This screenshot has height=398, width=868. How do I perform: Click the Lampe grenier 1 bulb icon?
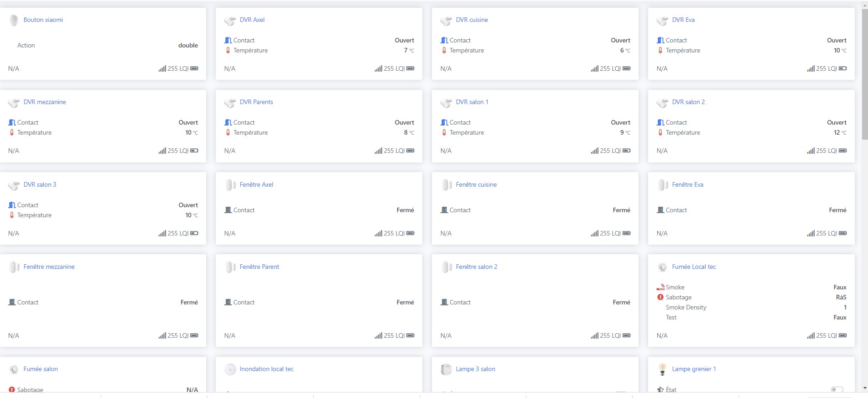[662, 369]
